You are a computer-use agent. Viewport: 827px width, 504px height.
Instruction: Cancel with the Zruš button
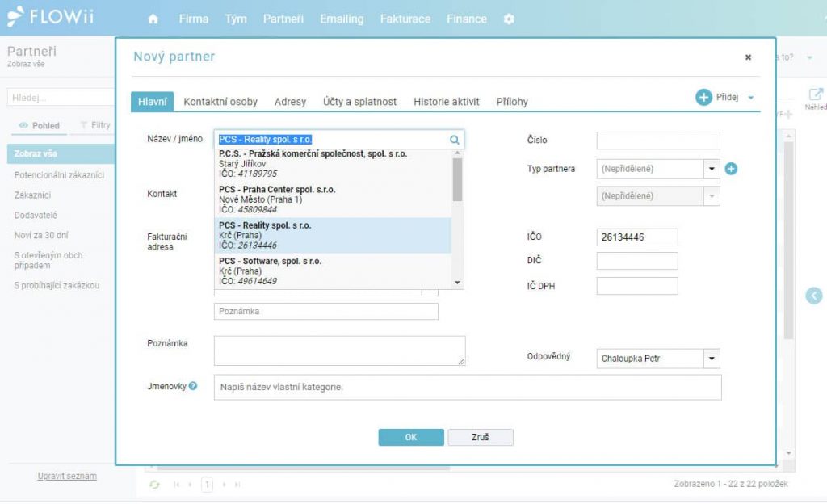coord(481,437)
